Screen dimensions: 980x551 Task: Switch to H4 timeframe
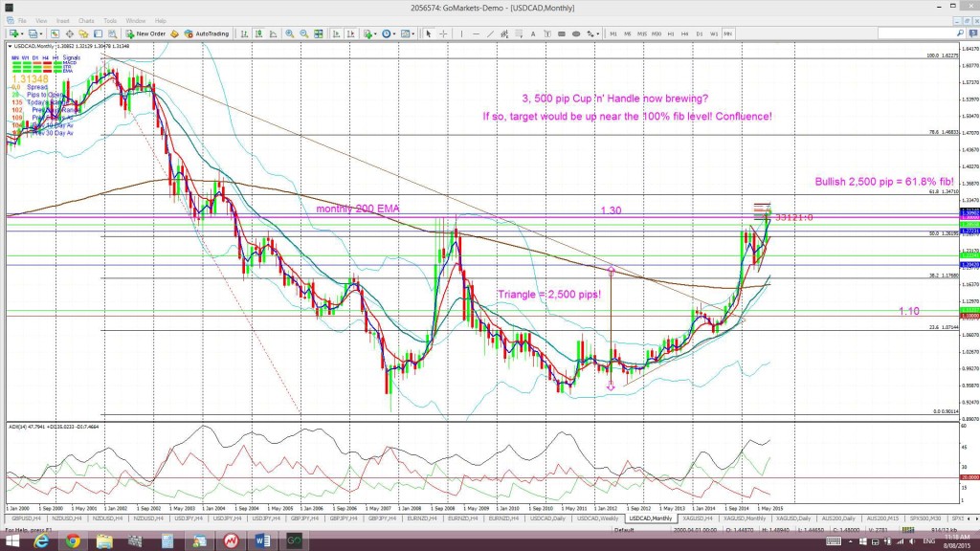(x=685, y=33)
